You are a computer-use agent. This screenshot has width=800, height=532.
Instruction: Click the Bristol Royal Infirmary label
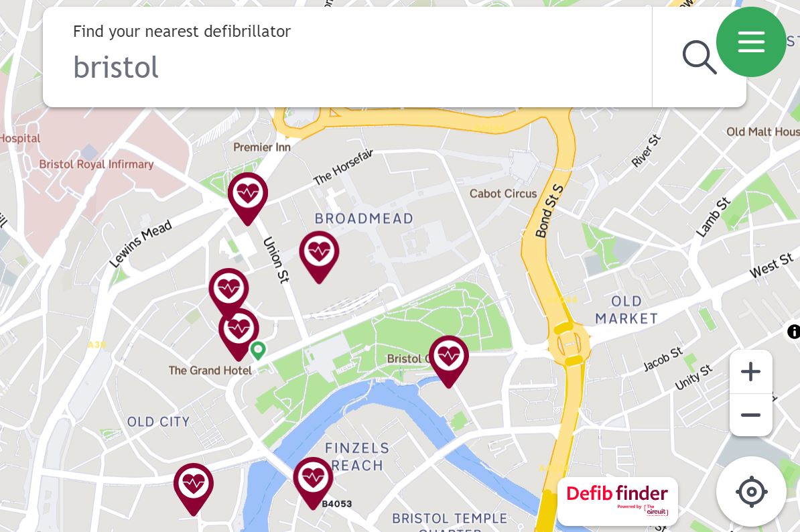[x=96, y=164]
